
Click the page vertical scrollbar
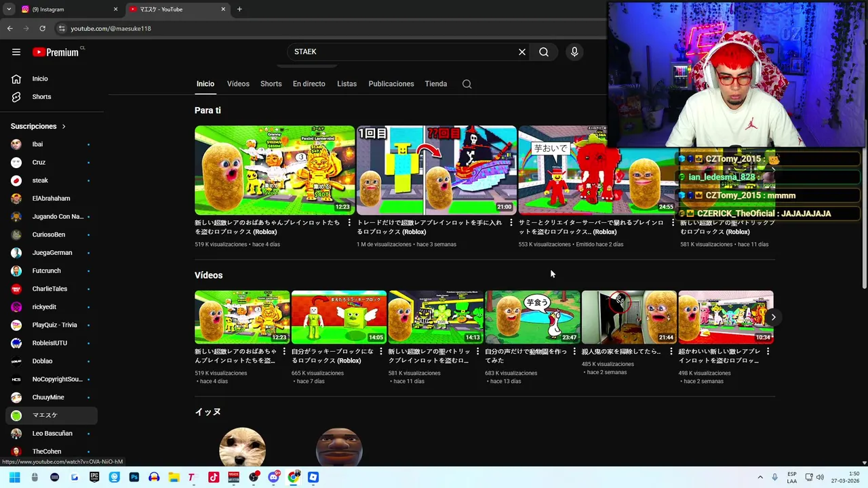pos(864,203)
